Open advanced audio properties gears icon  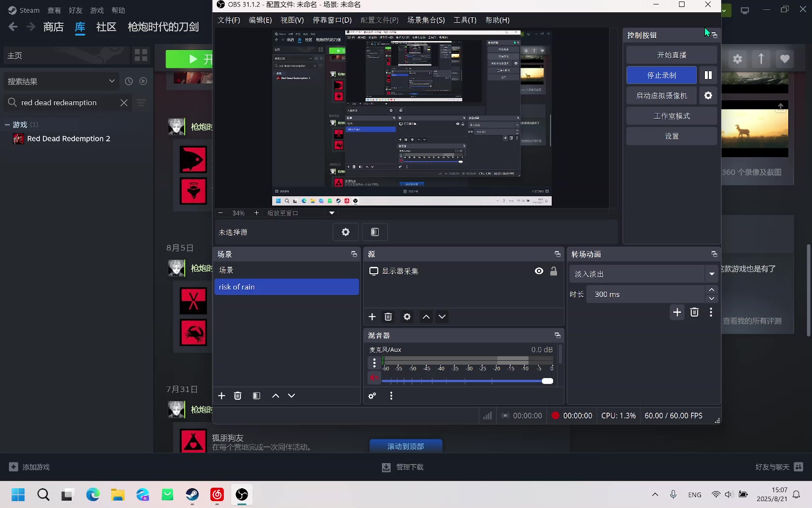point(372,396)
